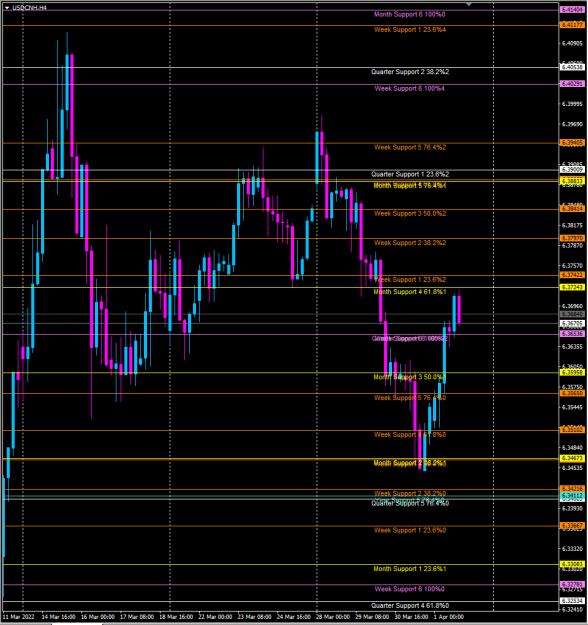This screenshot has height=625, width=588.
Task: Click the white 6.39009 price tag
Action: [572, 170]
